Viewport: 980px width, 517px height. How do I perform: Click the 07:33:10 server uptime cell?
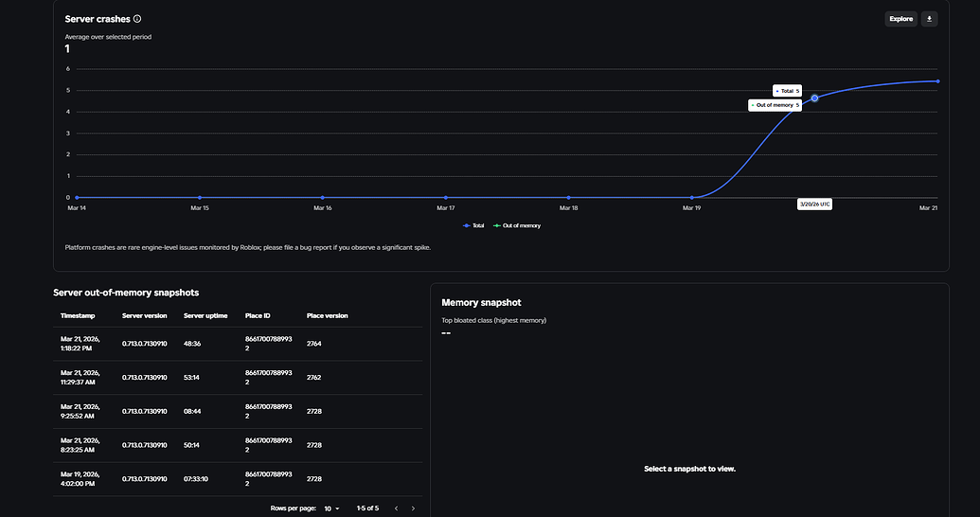(196, 479)
